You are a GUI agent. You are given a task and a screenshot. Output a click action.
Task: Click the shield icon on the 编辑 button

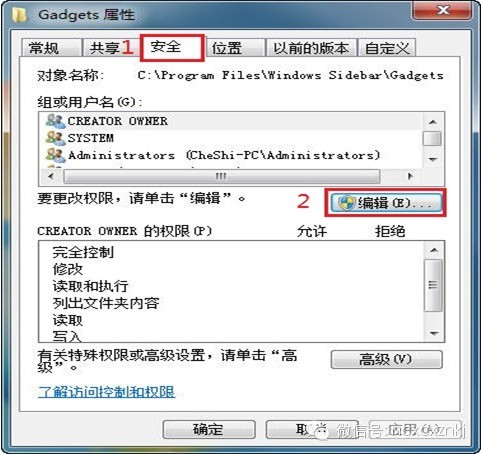click(x=347, y=203)
